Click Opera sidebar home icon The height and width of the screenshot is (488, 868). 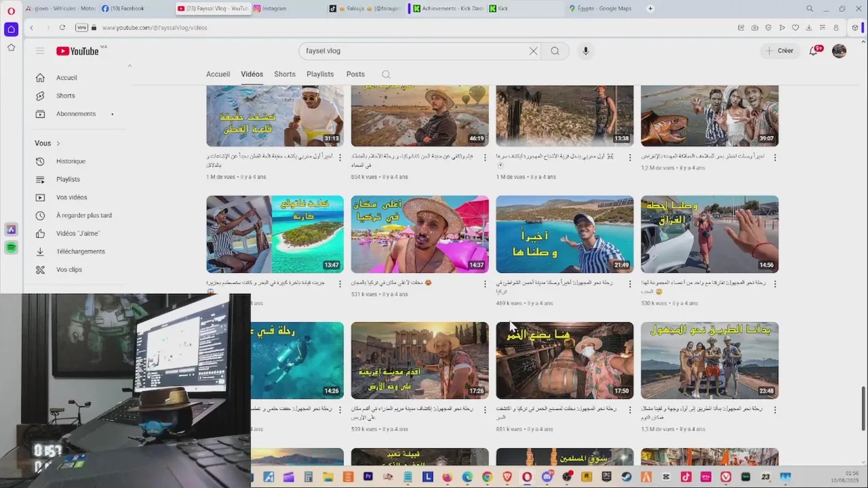pos(11,29)
